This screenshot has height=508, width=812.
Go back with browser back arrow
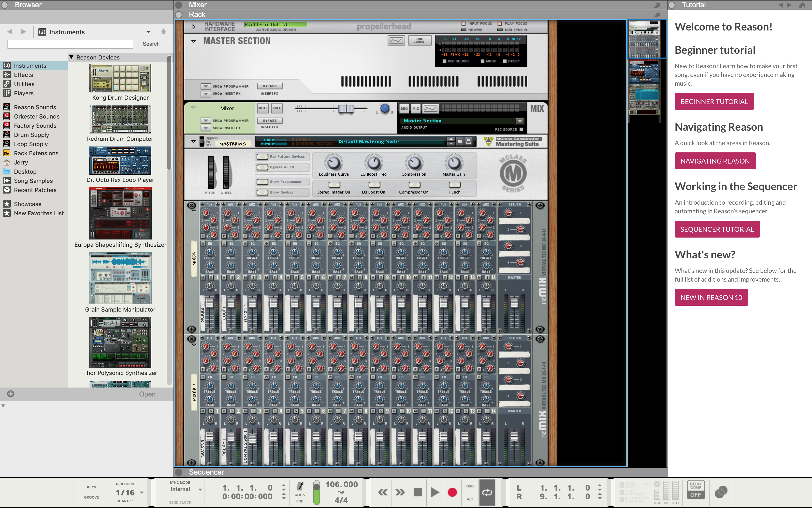[10, 32]
